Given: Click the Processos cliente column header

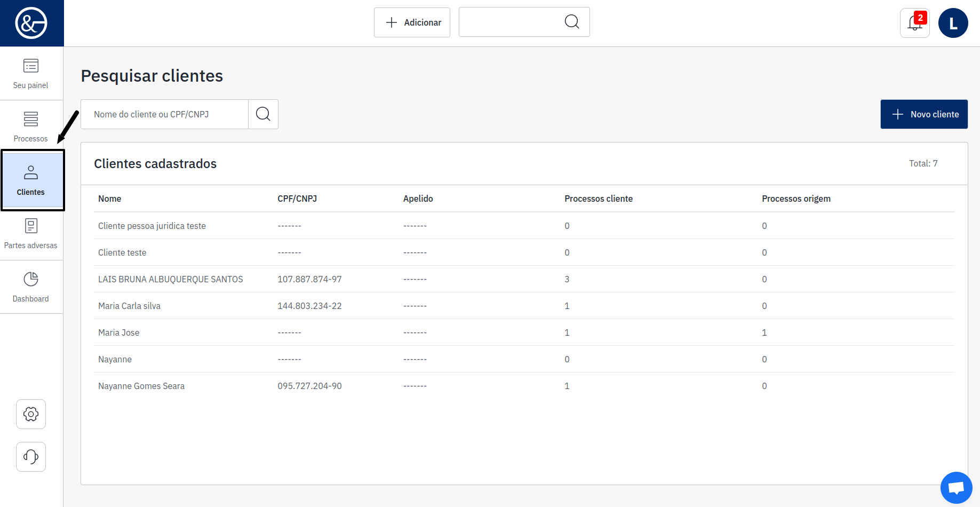Looking at the screenshot, I should coord(599,199).
